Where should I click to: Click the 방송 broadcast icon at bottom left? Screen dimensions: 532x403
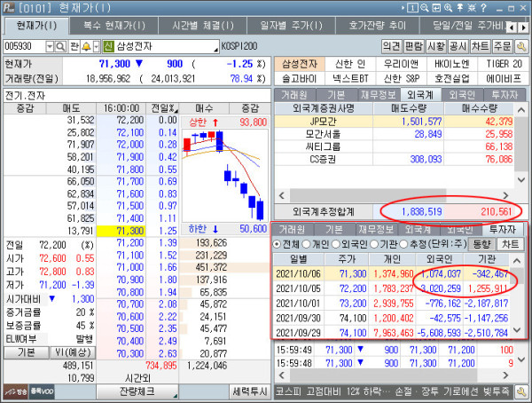(x=16, y=391)
